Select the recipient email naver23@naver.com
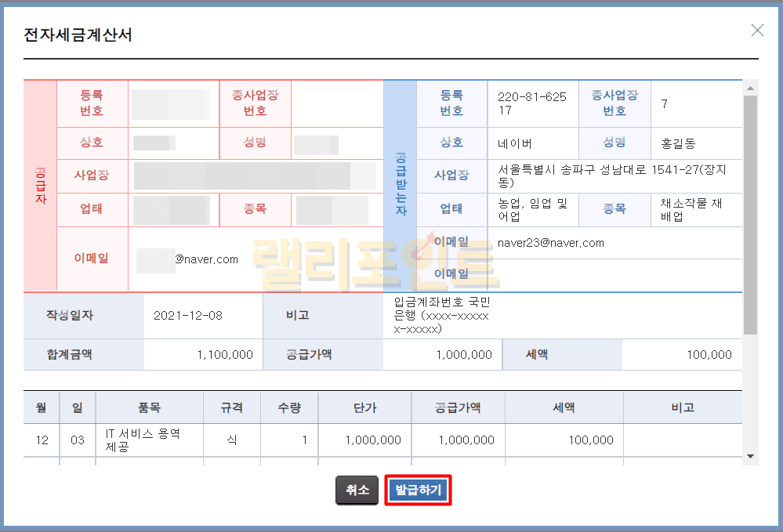The height and width of the screenshot is (532, 783). (550, 243)
